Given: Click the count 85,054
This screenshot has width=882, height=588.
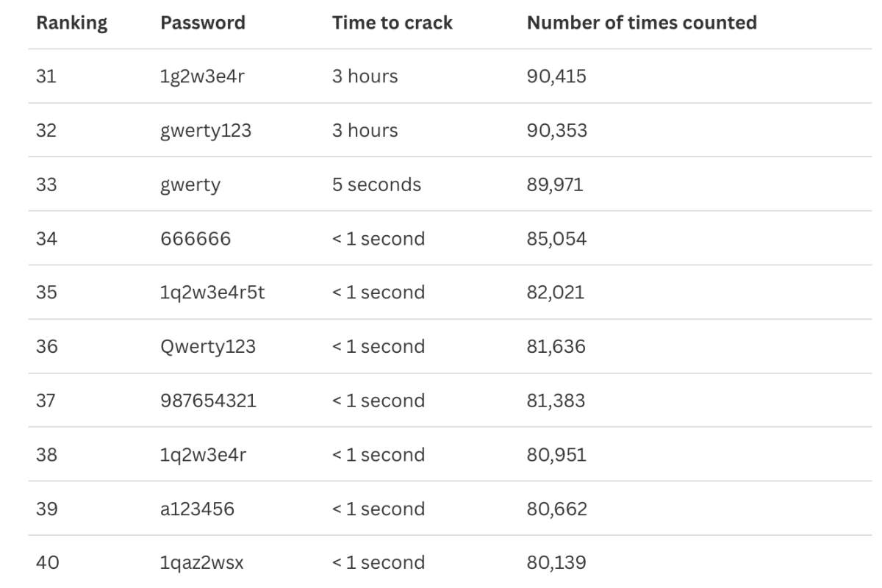Looking at the screenshot, I should [x=556, y=239].
